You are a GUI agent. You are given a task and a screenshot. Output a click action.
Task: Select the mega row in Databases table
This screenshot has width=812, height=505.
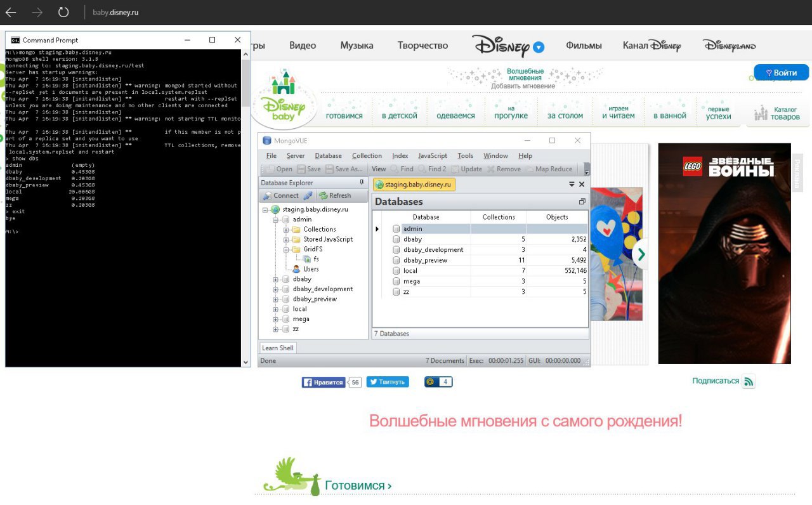481,281
